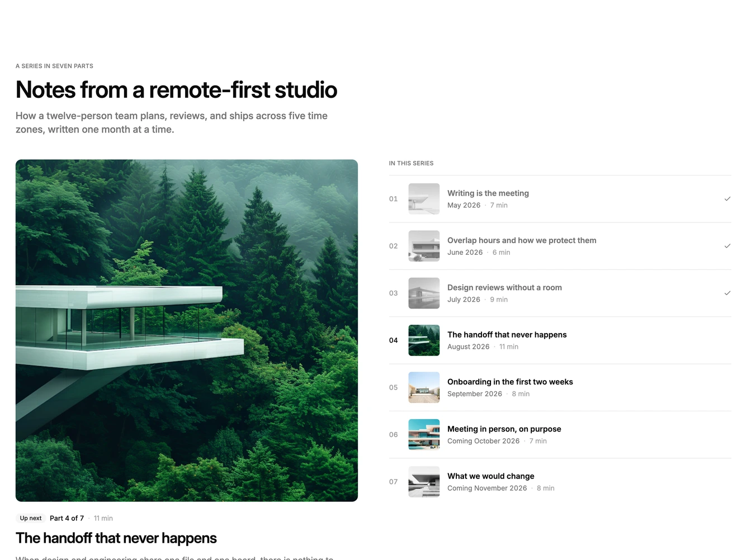Image resolution: width=747 pixels, height=560 pixels.
Task: Open the large forest house hero image
Action: (x=187, y=330)
